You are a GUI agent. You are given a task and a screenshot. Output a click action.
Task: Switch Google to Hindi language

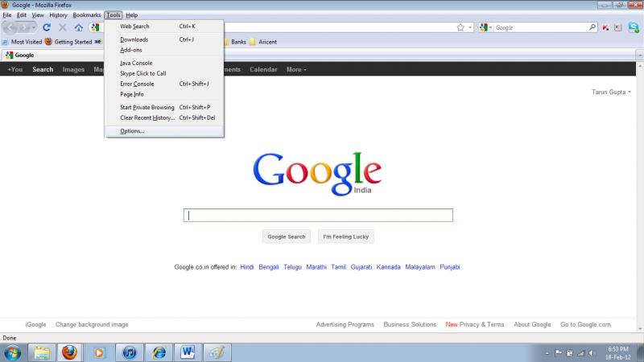pos(247,267)
